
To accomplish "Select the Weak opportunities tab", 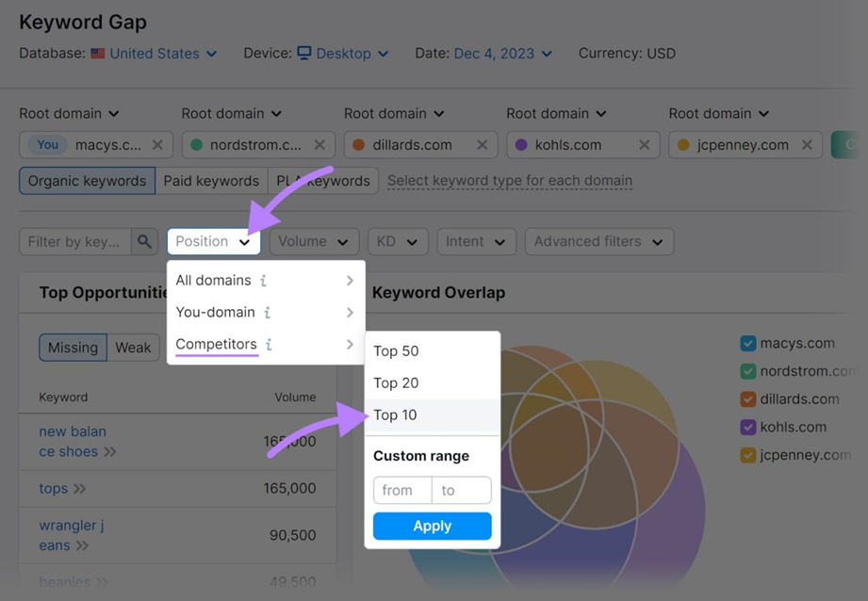I will (133, 348).
